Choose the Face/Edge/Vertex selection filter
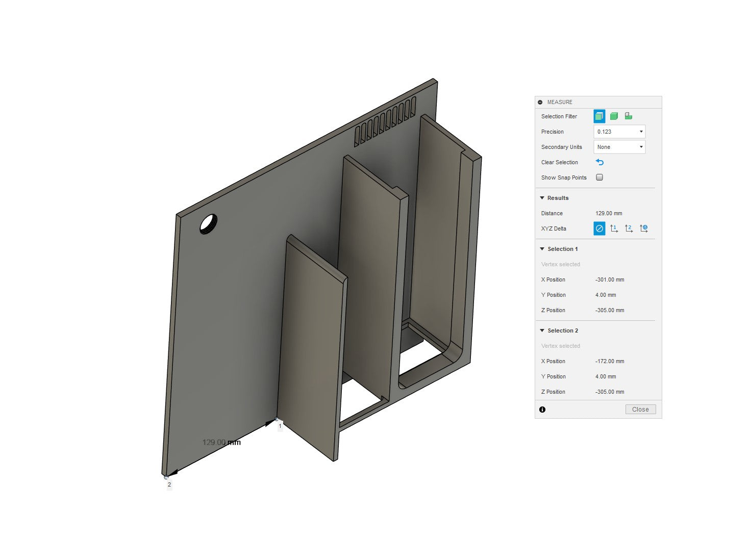This screenshot has height=560, width=750. [599, 116]
